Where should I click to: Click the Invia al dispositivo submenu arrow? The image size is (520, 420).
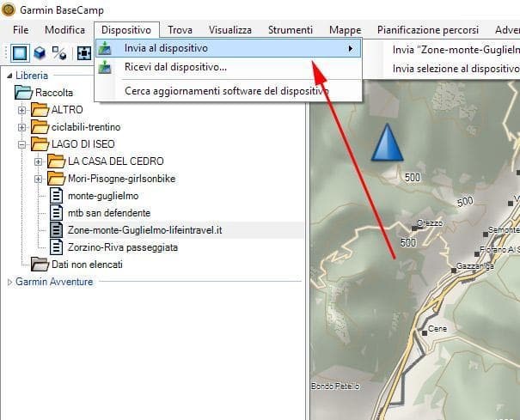[351, 49]
